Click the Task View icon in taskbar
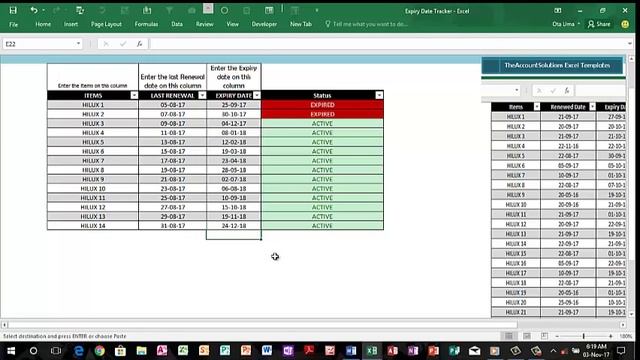This screenshot has height=360, width=640. [x=56, y=351]
